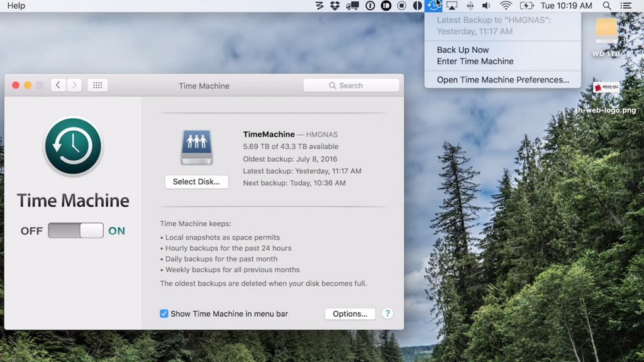Select the WD 1TB desktop drive
Screen dimensions: 644x362
coord(606,37)
